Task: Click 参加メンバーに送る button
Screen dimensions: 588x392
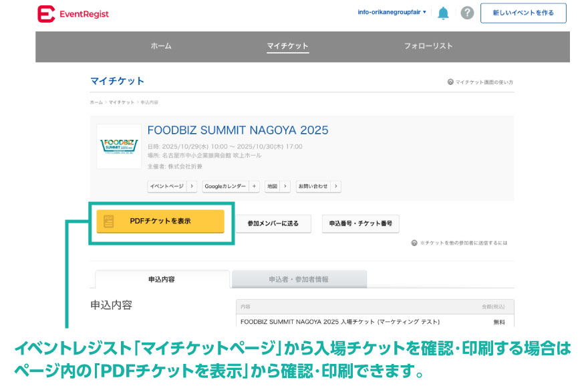Action: [273, 223]
